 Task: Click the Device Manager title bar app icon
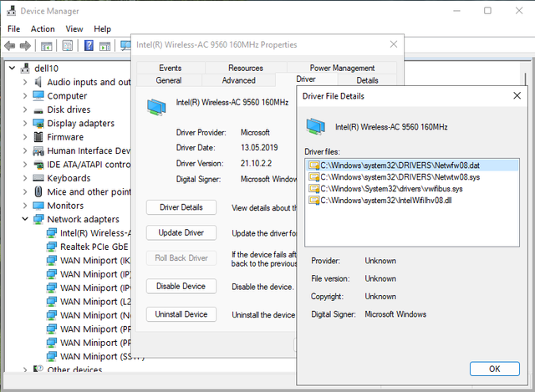[x=11, y=11]
